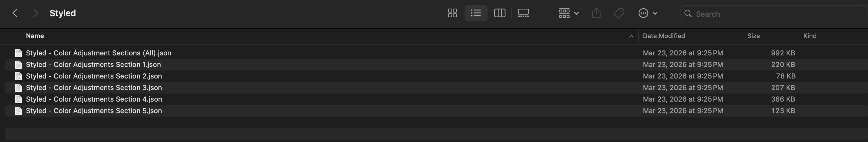This screenshot has height=142, width=868.
Task: Select Color Adjustment Sections (All).json file
Action: [98, 53]
